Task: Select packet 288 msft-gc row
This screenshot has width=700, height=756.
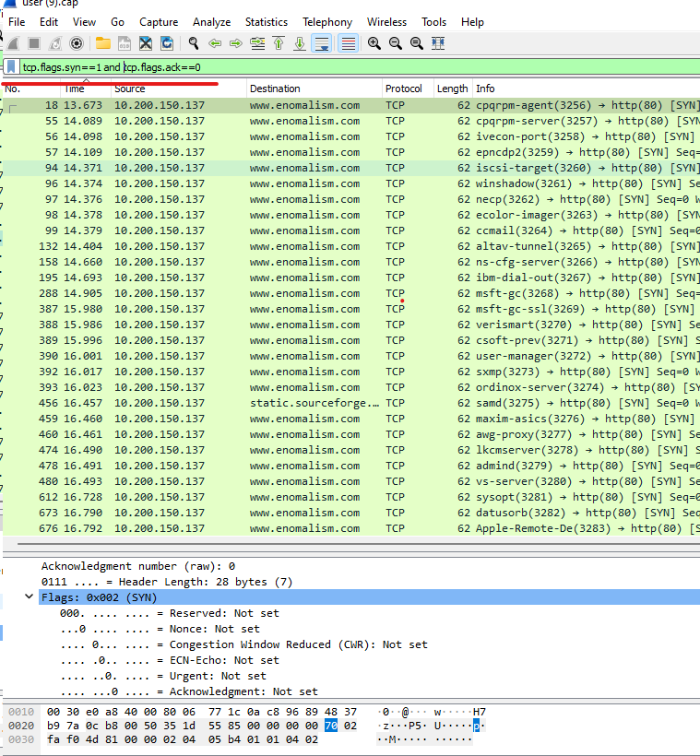Action: [x=351, y=293]
